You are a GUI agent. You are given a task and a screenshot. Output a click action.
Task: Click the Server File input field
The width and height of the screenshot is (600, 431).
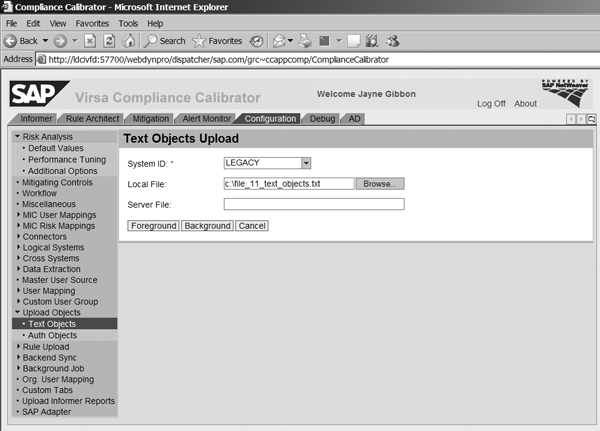pos(313,204)
